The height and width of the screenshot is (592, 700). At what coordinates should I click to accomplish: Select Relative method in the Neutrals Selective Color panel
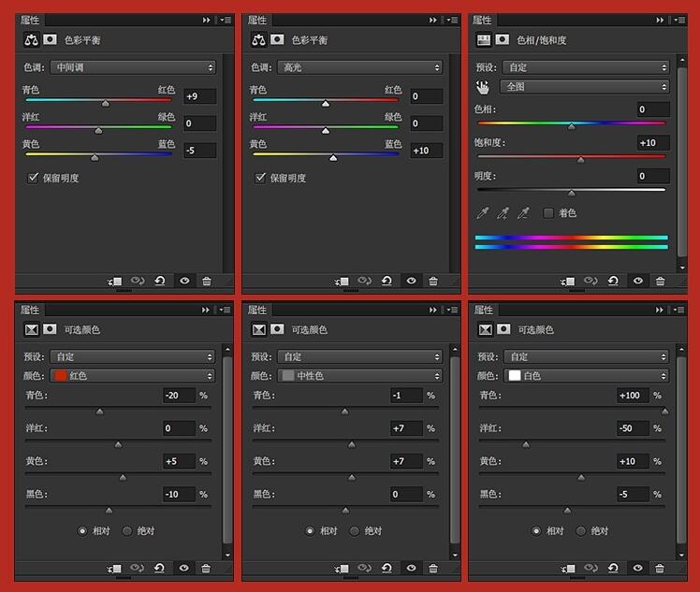point(310,531)
